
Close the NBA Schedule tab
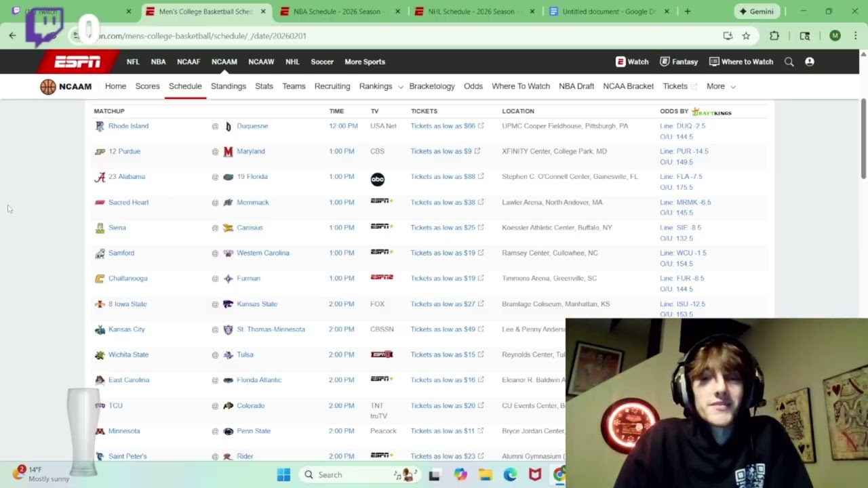coord(397,12)
